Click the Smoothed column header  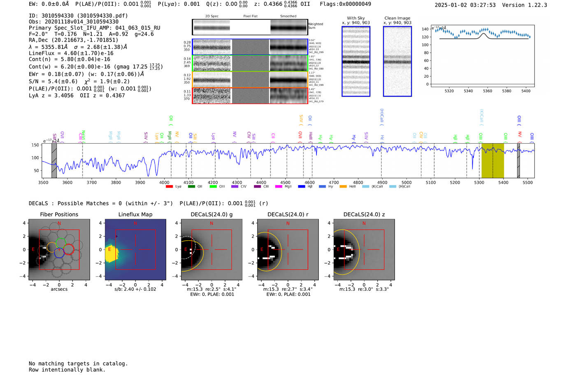(288, 16)
